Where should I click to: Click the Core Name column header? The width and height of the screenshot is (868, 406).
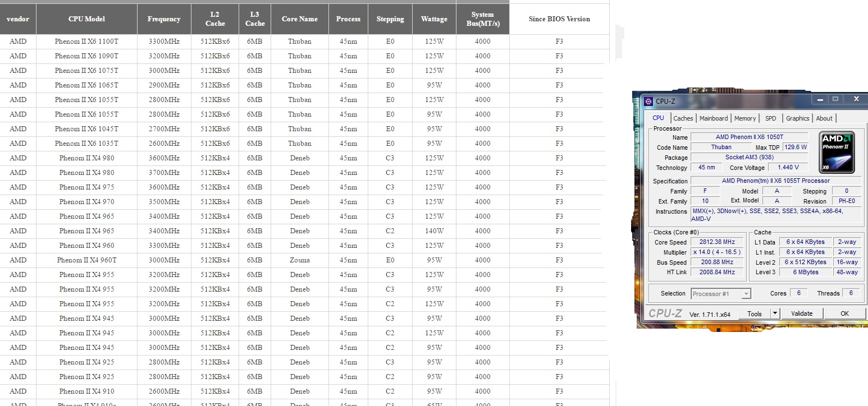coord(300,19)
